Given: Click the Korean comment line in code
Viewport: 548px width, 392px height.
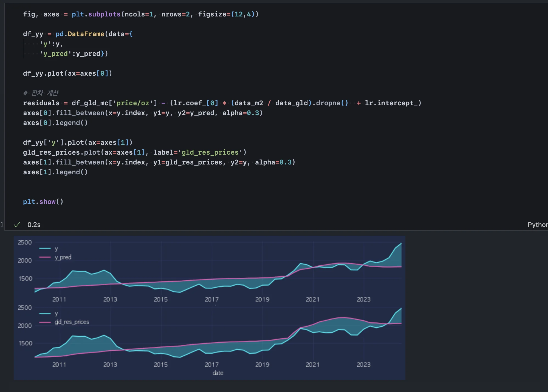Looking at the screenshot, I should pyautogui.click(x=41, y=93).
